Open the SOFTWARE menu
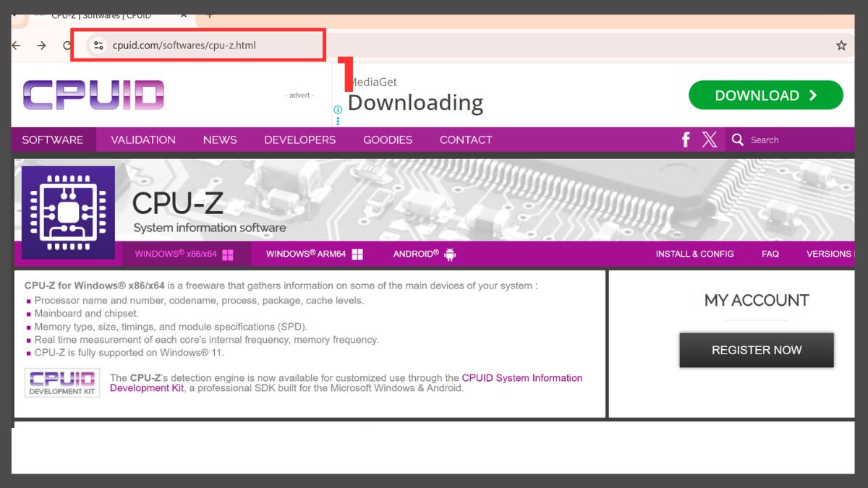868x488 pixels. [53, 140]
